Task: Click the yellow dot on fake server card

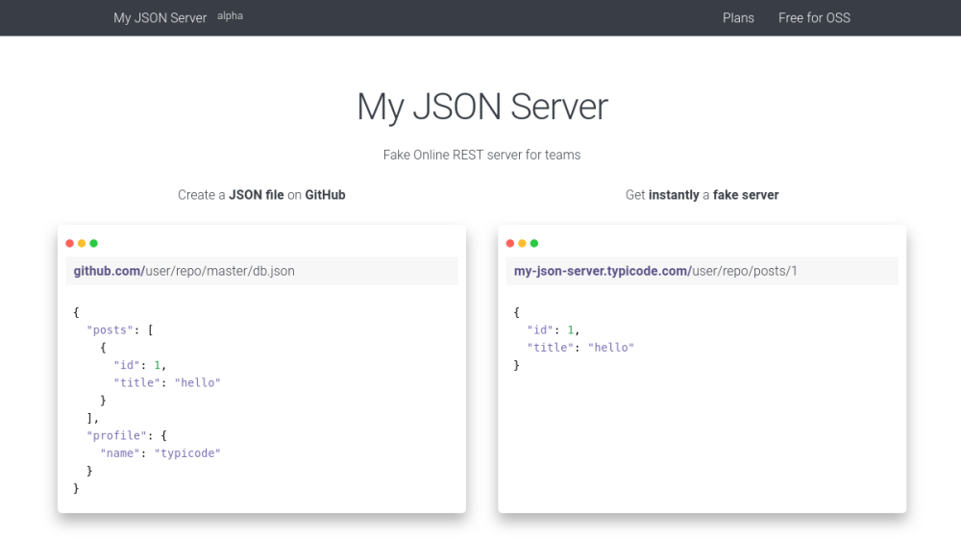Action: coord(521,243)
